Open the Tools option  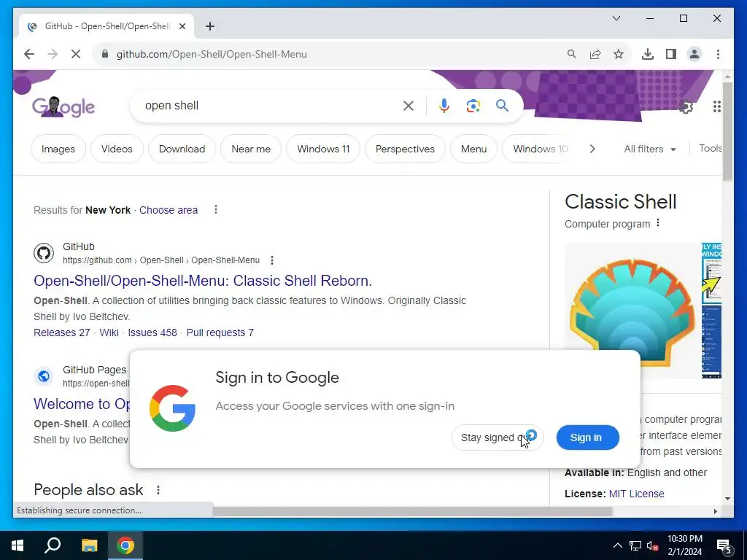[710, 149]
